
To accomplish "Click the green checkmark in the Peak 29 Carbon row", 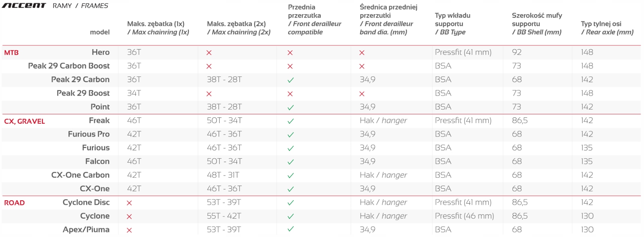I will coord(290,80).
